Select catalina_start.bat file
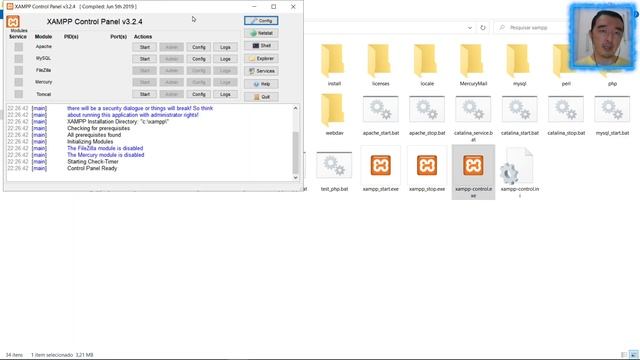640x360 pixels. tap(520, 116)
